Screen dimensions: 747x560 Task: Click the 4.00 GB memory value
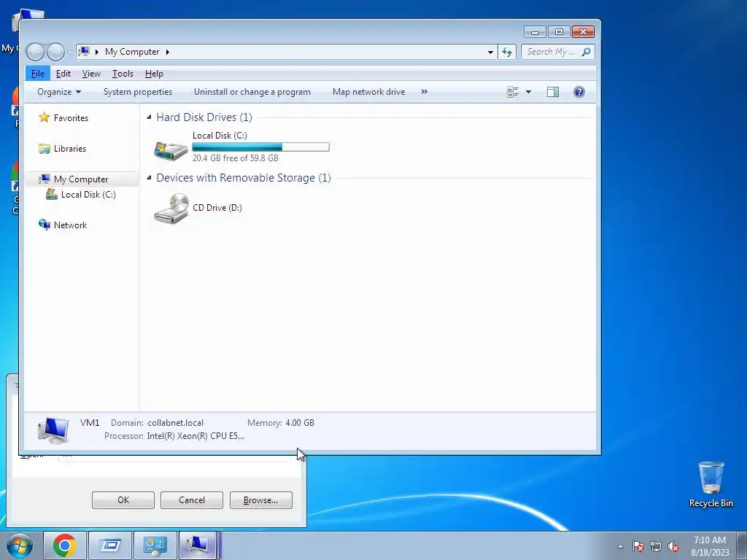point(300,423)
